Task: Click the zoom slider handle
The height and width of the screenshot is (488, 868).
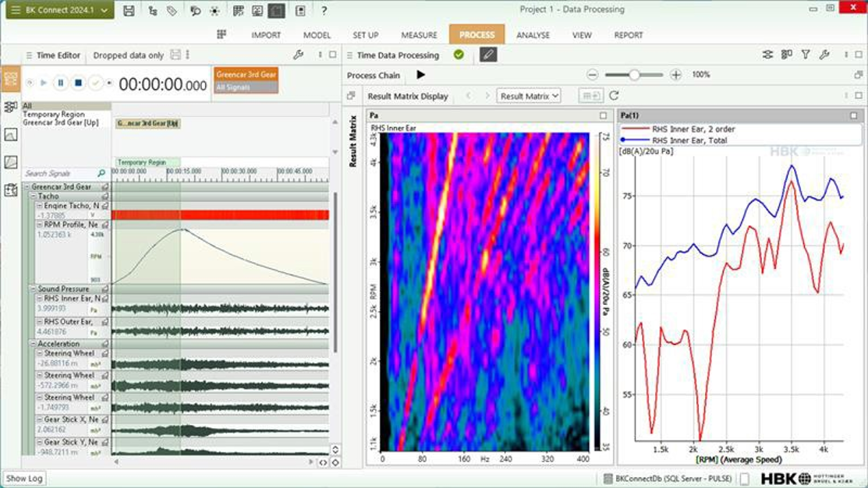Action: tap(634, 75)
